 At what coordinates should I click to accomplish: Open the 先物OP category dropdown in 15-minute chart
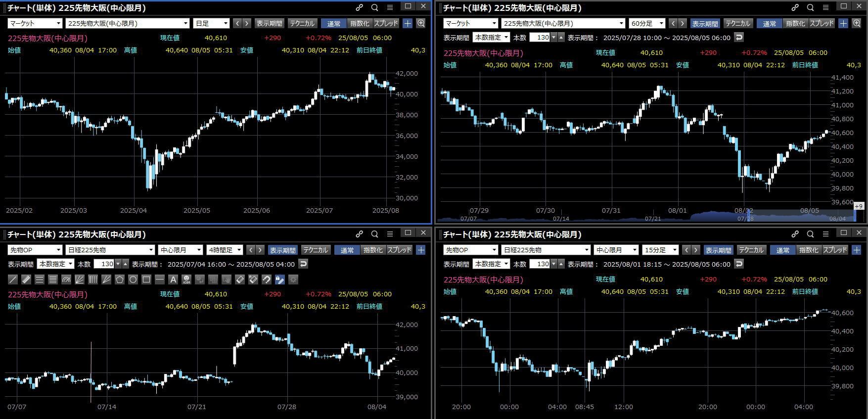click(x=470, y=250)
